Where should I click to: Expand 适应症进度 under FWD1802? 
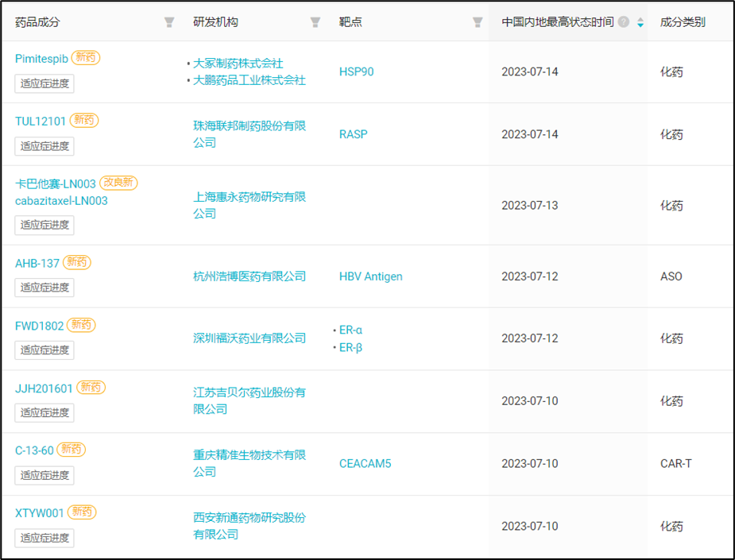point(44,350)
